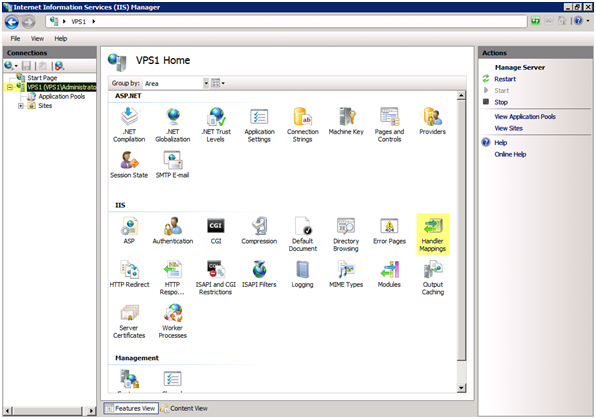Image resolution: width=596 pixels, height=419 pixels.
Task: Open Connection Strings feature
Action: coord(303,124)
